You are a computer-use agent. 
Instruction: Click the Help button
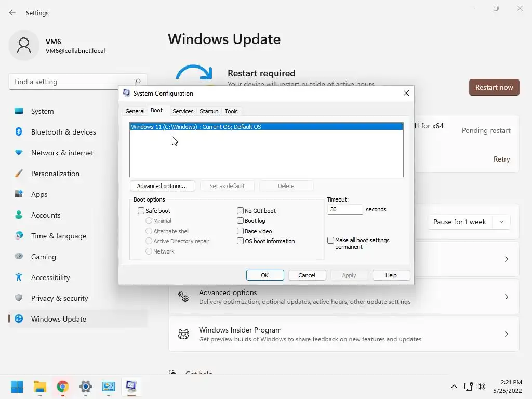391,275
